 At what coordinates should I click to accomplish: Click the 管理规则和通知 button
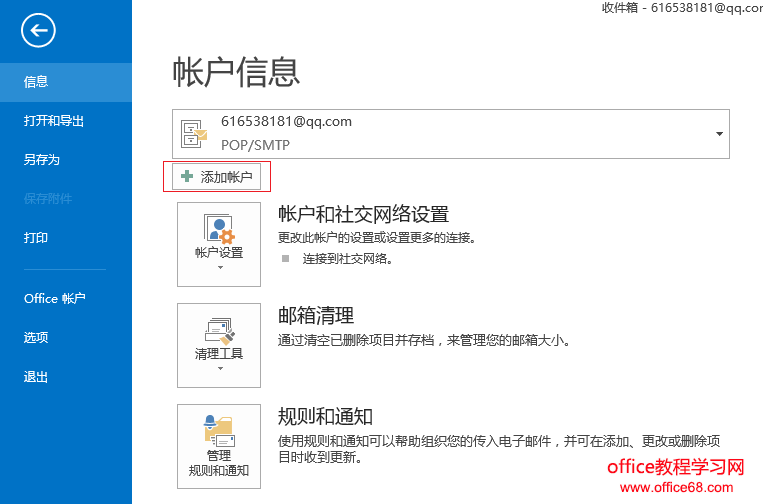tap(219, 446)
